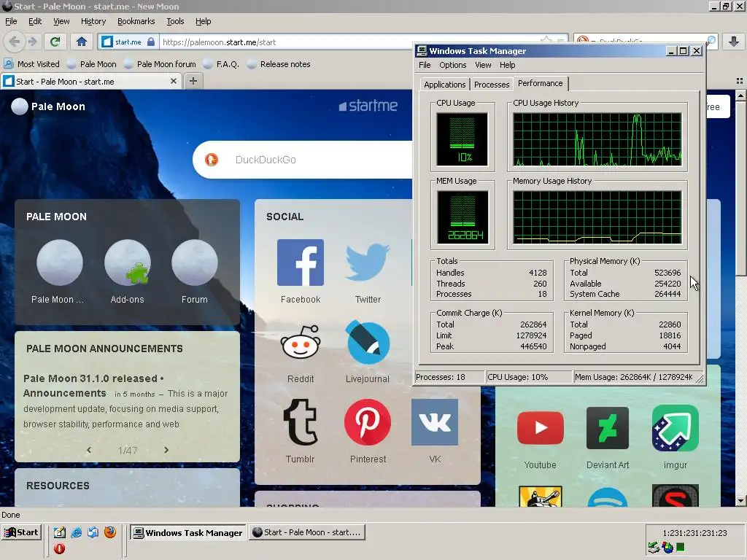The image size is (747, 560).
Task: Open Task Manager Options menu
Action: click(x=452, y=65)
